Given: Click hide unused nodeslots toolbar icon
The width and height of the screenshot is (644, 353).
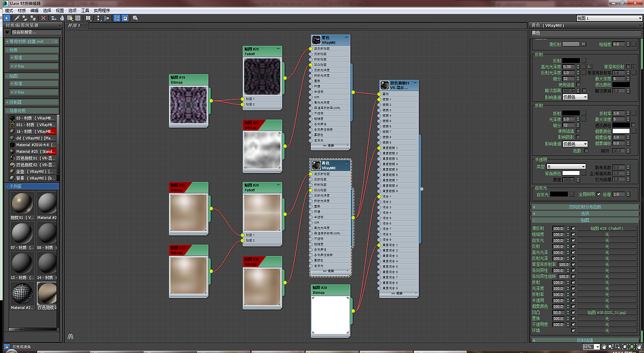Looking at the screenshot, I should point(62,18).
